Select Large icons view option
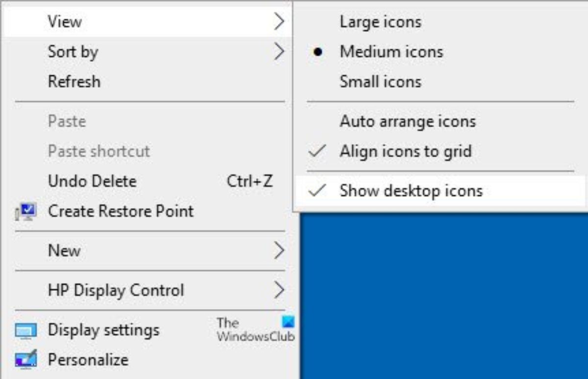Screen dimensions: 588x379 coord(380,22)
